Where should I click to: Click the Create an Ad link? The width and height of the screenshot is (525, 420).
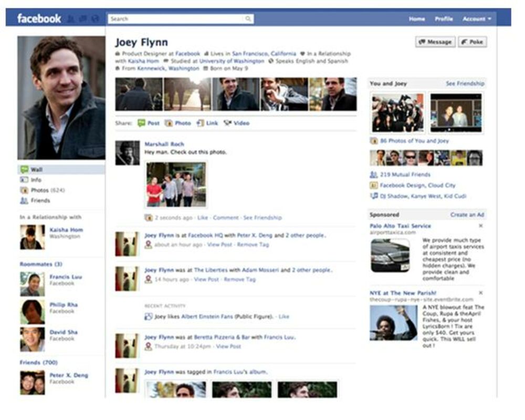pyautogui.click(x=467, y=215)
